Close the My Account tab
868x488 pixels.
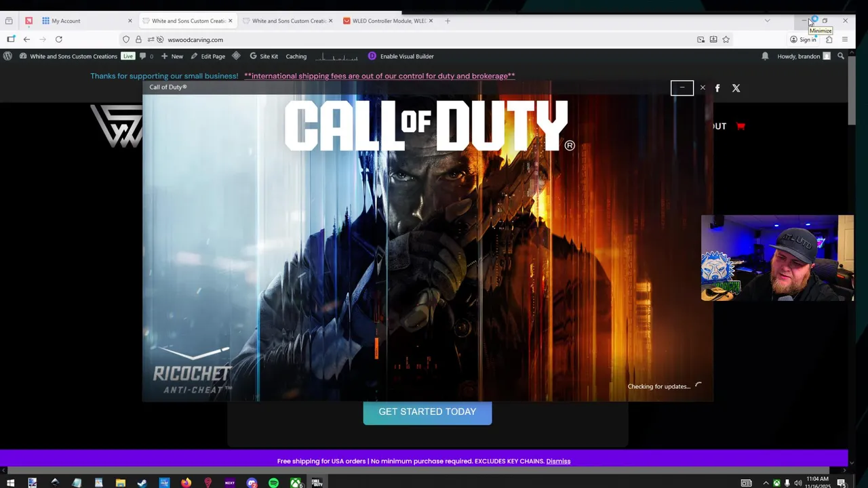[x=130, y=21]
